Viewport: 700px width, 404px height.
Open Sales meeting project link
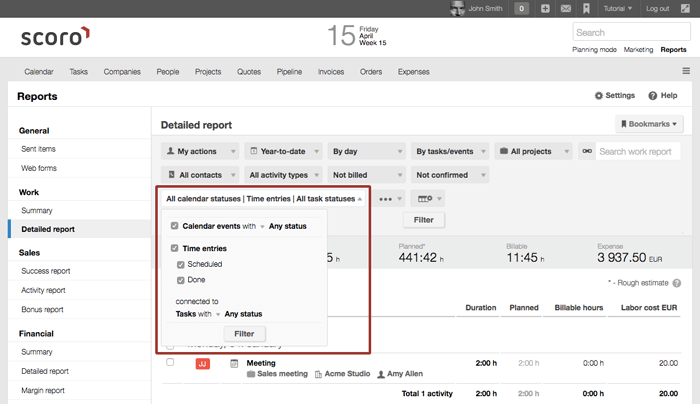[282, 374]
